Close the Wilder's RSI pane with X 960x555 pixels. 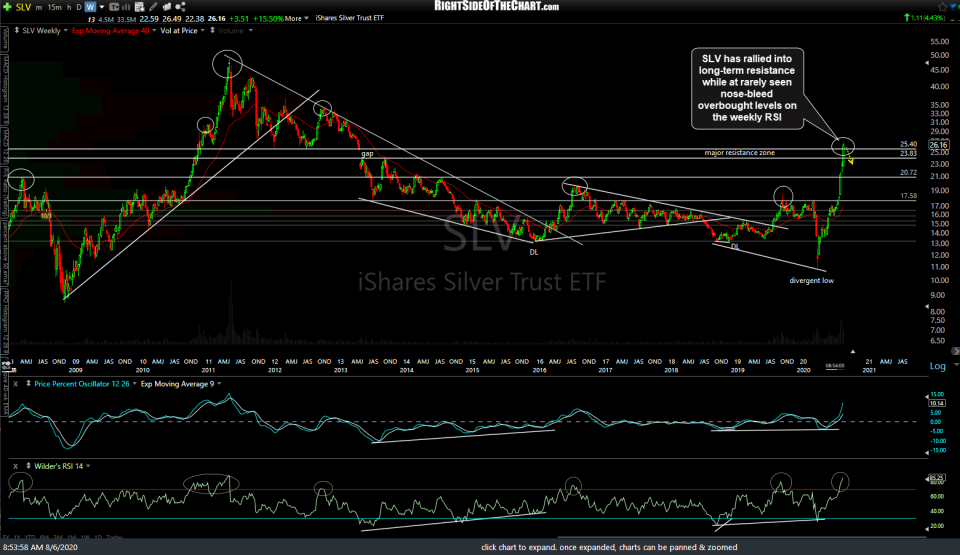click(x=15, y=466)
